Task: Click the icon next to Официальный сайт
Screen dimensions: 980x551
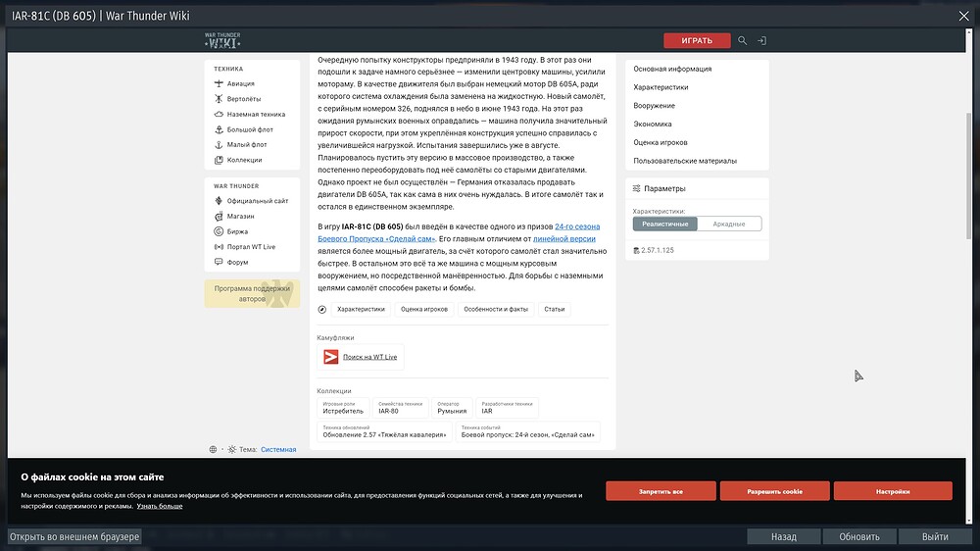Action: [219, 201]
